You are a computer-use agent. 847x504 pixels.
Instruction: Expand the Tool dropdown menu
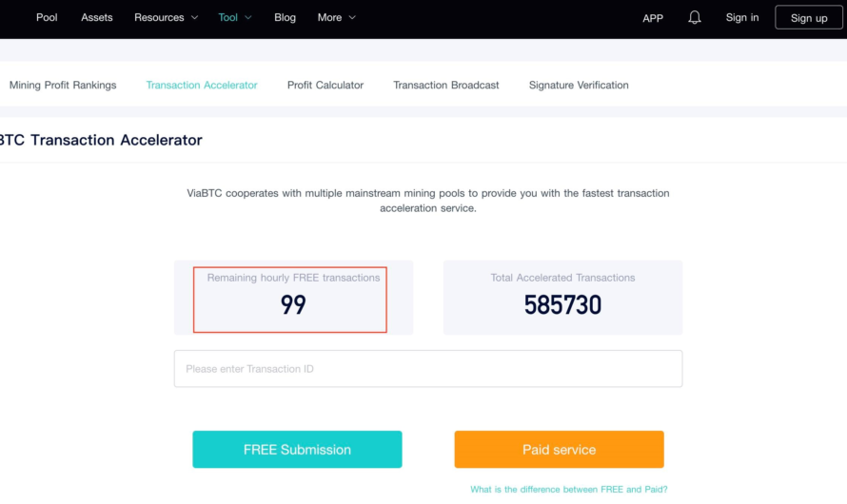(234, 18)
